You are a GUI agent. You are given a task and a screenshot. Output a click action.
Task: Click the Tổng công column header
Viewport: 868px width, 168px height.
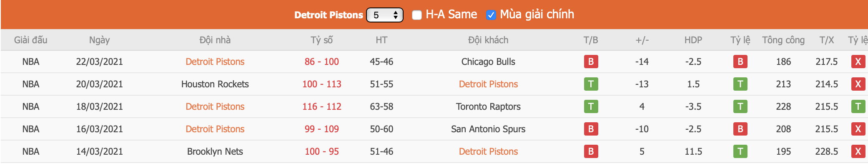pyautogui.click(x=783, y=40)
